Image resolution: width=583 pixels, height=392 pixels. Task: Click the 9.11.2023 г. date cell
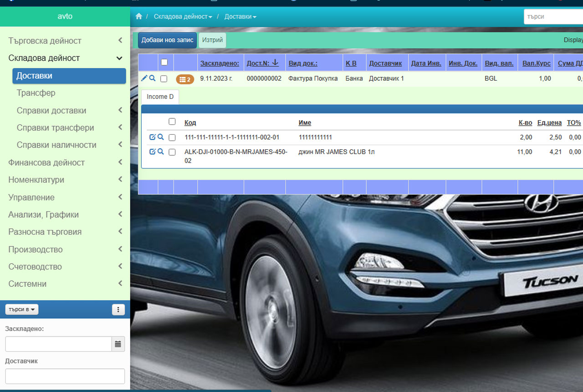[x=216, y=78]
